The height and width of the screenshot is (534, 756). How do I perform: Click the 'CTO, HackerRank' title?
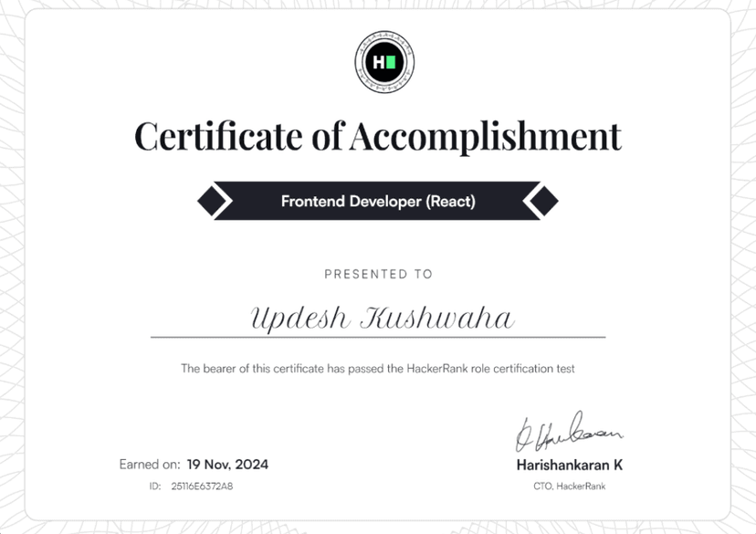(x=570, y=487)
